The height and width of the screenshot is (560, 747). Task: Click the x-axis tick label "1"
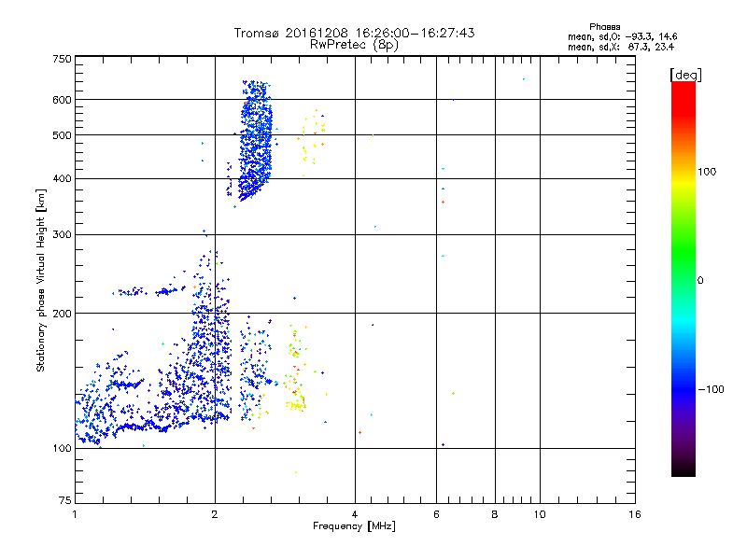pos(75,514)
